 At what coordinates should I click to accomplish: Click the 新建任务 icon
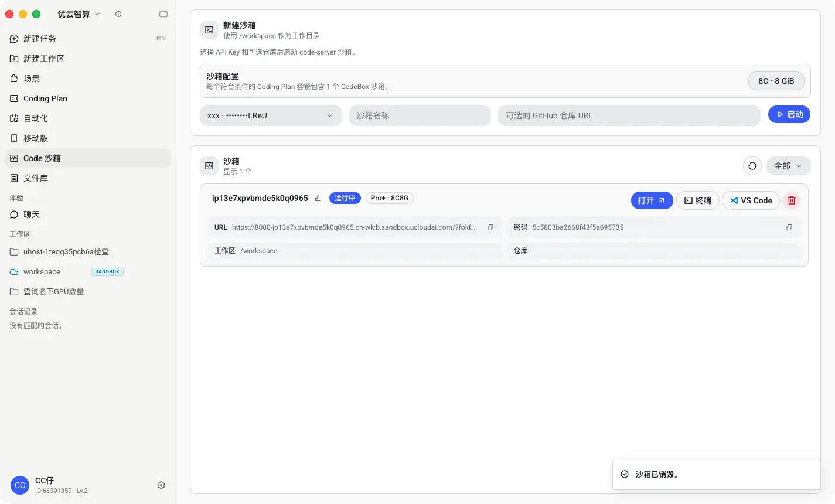click(14, 39)
